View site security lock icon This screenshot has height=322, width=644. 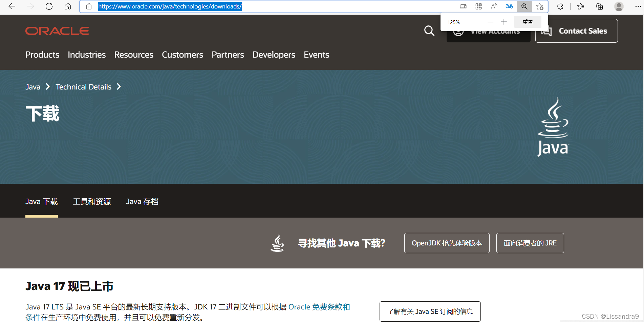pyautogui.click(x=89, y=6)
